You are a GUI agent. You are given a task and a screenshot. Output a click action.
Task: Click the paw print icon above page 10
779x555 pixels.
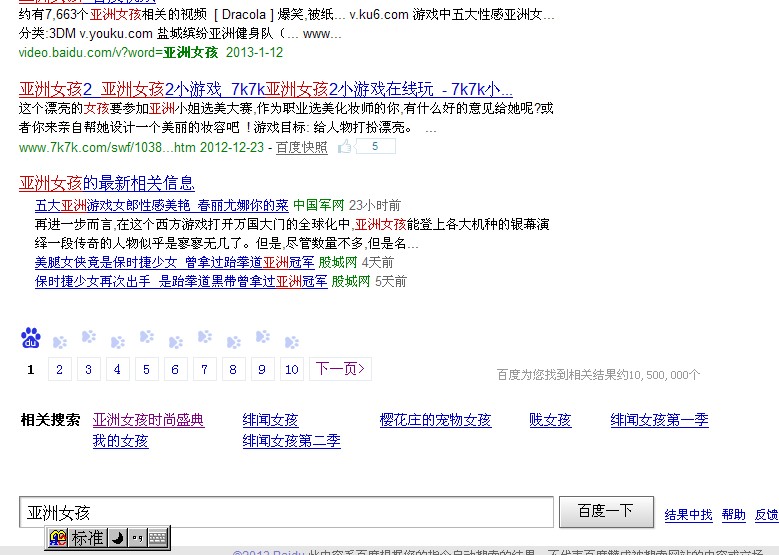click(292, 342)
